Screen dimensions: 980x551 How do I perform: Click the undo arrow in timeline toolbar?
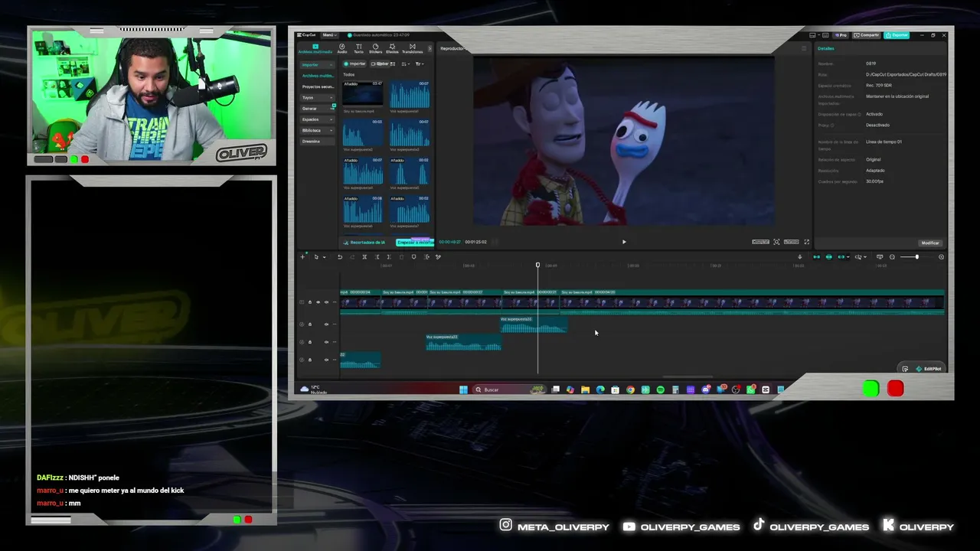pos(340,257)
